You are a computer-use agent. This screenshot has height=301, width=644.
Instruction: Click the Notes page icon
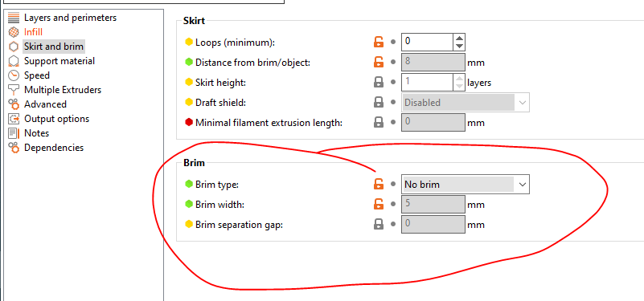tap(14, 133)
